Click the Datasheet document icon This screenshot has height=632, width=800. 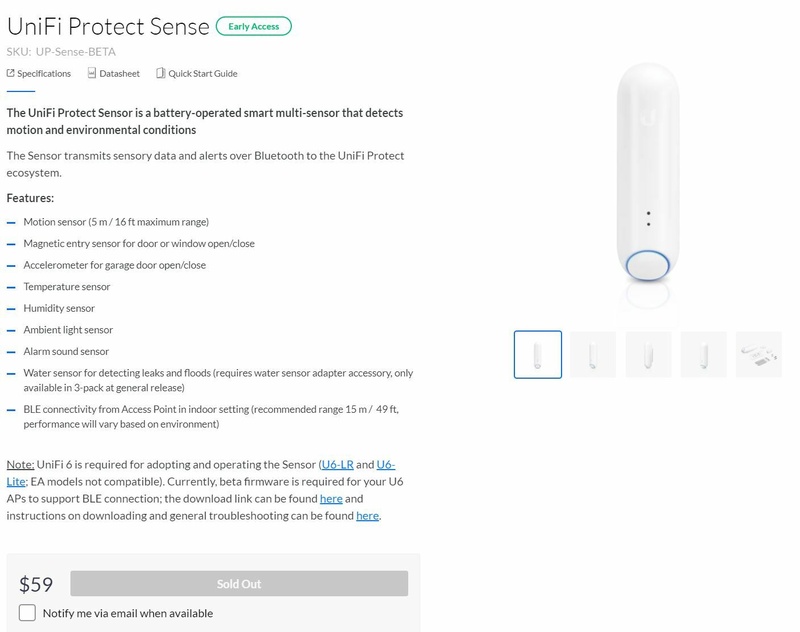tap(92, 73)
